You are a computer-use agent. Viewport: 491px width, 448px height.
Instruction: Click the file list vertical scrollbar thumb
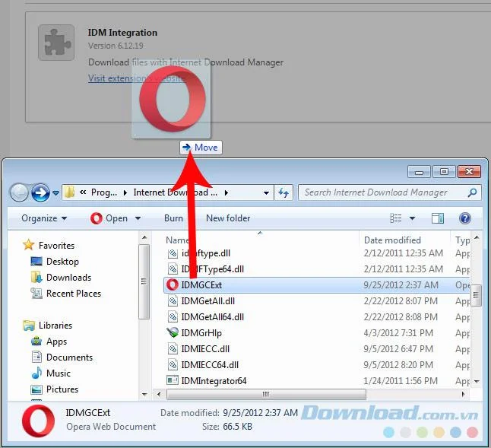point(476,295)
